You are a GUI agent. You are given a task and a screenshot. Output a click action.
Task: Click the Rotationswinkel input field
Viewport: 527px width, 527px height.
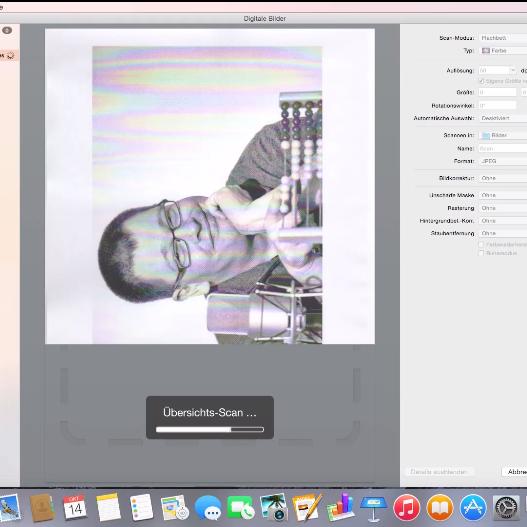(x=497, y=106)
